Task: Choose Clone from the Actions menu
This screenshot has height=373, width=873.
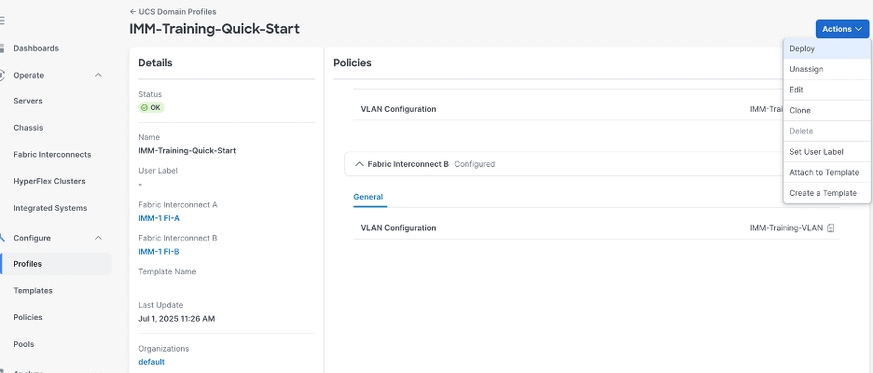Action: tap(826, 110)
